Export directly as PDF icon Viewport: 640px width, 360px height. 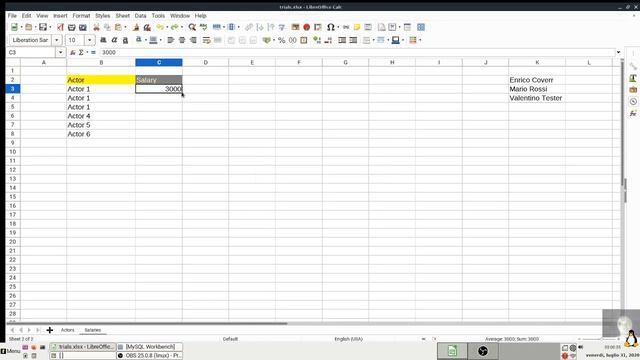coord(60,27)
